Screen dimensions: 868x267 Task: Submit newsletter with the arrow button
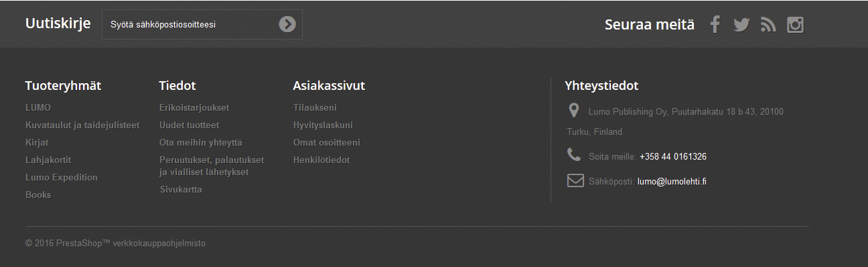[287, 24]
